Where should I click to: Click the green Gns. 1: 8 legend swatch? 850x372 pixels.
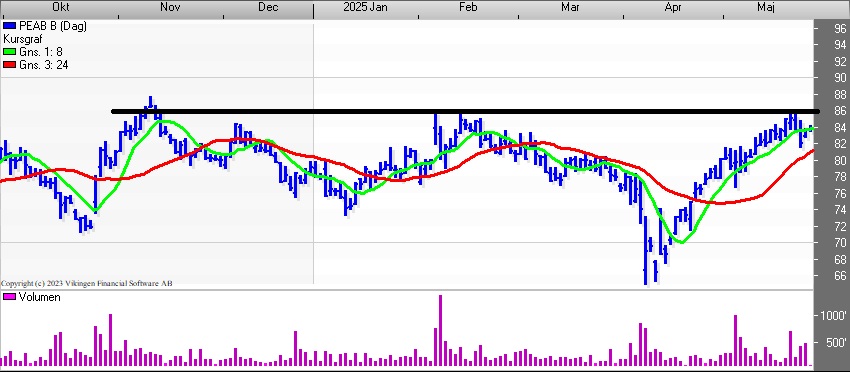point(10,52)
